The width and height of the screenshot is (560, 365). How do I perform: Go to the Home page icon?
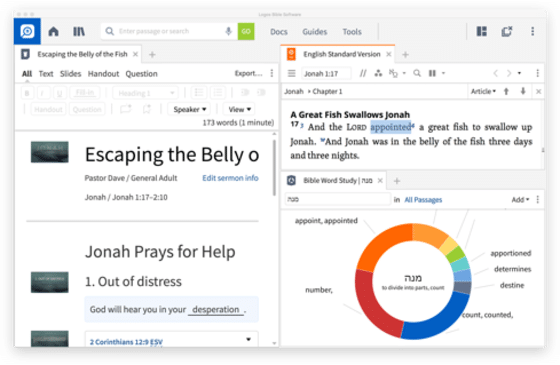54,31
